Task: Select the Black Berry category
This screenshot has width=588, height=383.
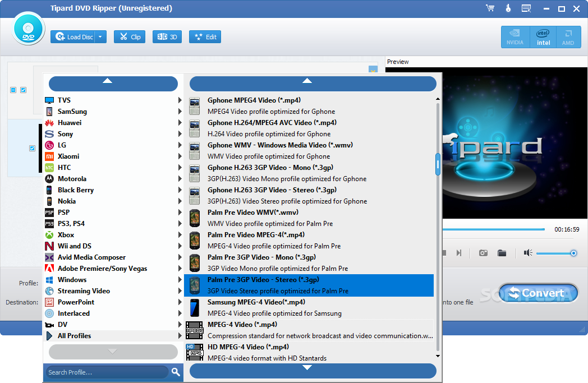Action: click(x=113, y=190)
